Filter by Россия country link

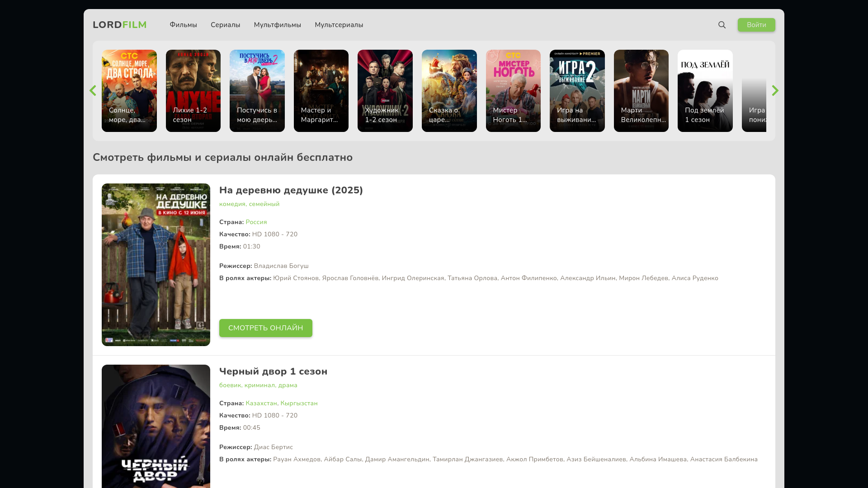[x=256, y=222]
